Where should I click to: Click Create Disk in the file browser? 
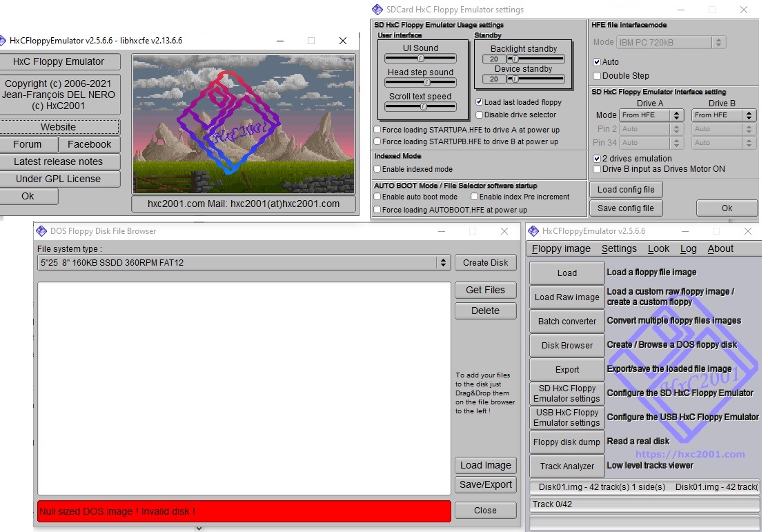pos(485,263)
